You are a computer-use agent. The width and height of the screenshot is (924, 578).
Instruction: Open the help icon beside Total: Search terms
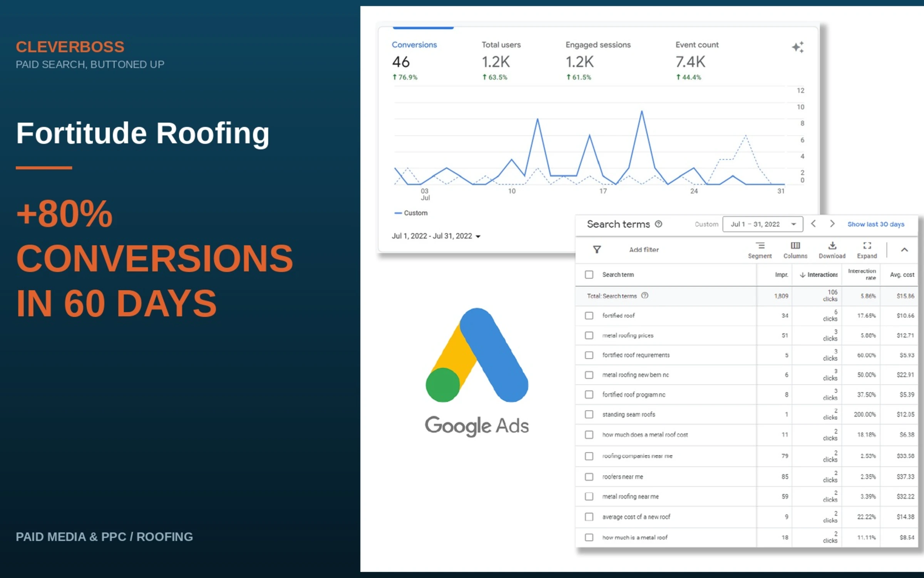pyautogui.click(x=645, y=296)
